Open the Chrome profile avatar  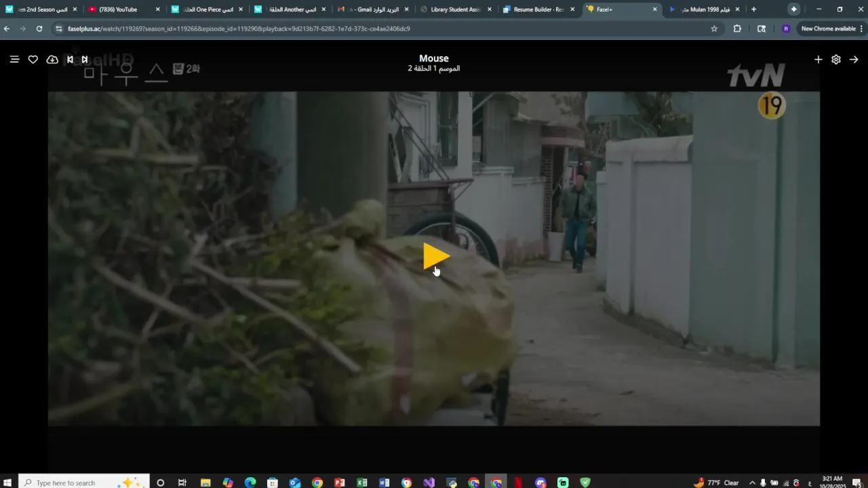(786, 28)
